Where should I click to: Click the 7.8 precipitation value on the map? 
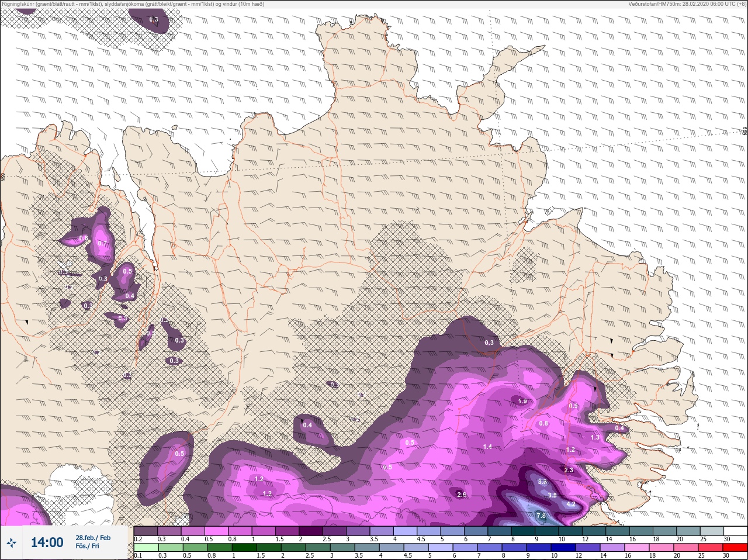(541, 516)
